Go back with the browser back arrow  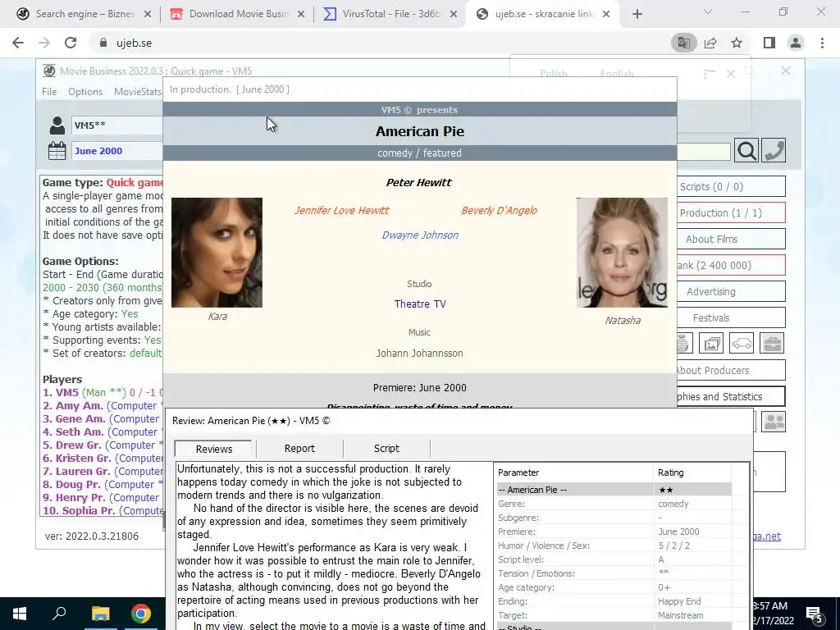tap(18, 43)
